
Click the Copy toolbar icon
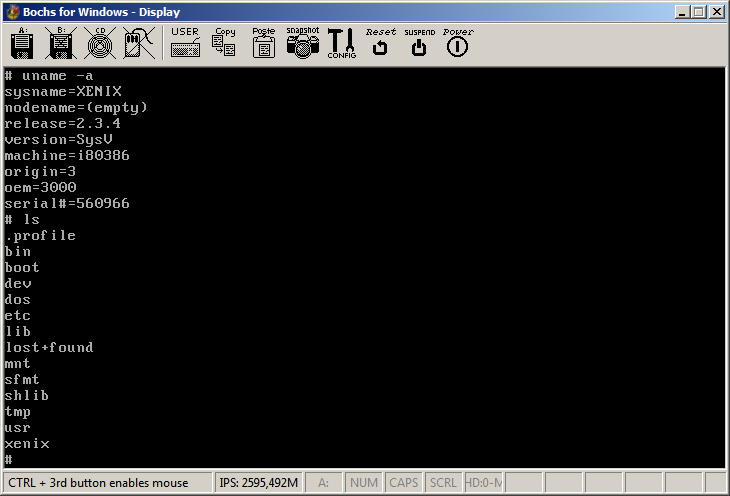click(224, 42)
